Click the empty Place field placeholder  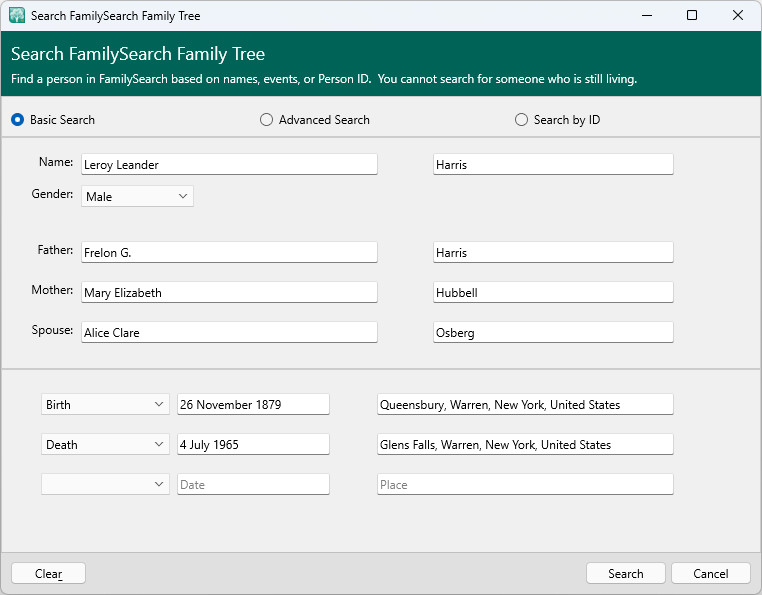coord(525,484)
